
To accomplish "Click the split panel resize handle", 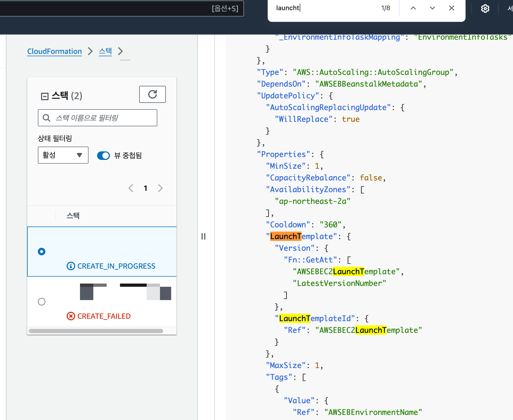I will point(203,236).
